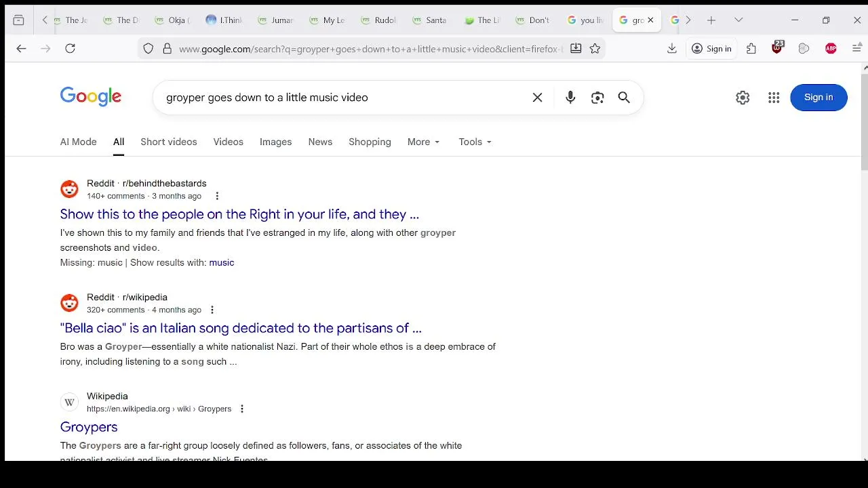Open the News results tab
Image resolution: width=868 pixels, height=488 pixels.
pos(320,142)
